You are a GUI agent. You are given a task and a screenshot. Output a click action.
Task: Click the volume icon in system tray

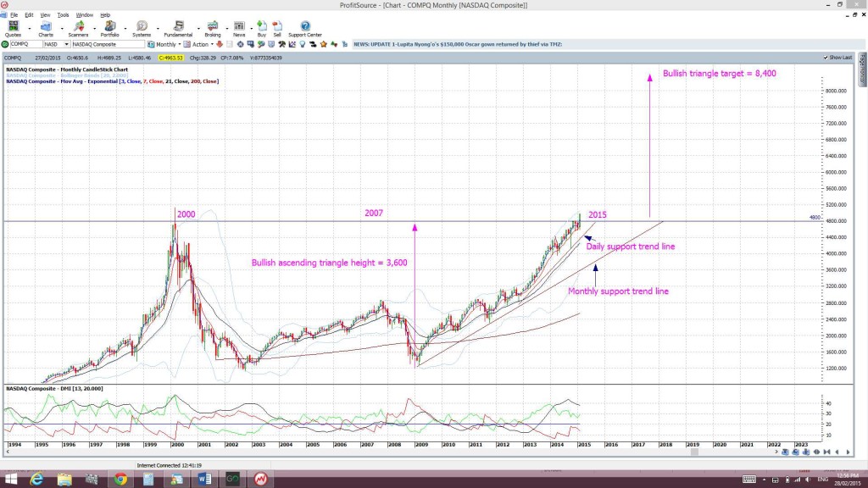click(808, 480)
